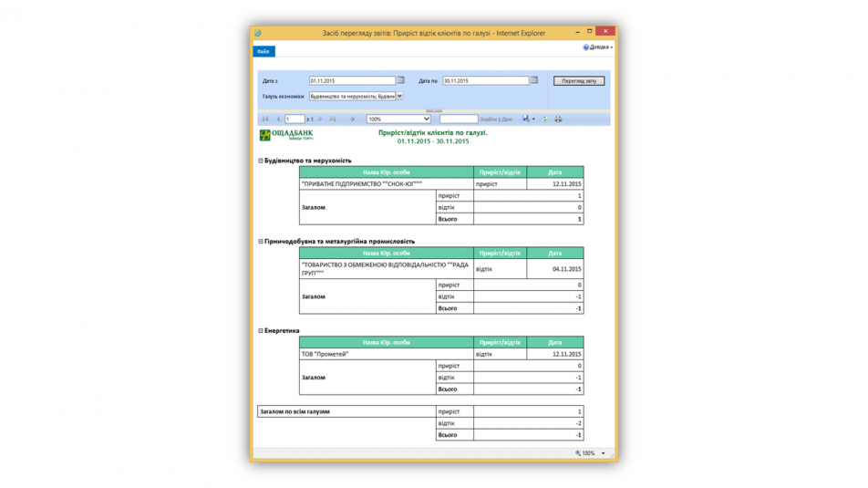The image size is (868, 488).
Task: Go to first page of report
Action: pos(265,119)
